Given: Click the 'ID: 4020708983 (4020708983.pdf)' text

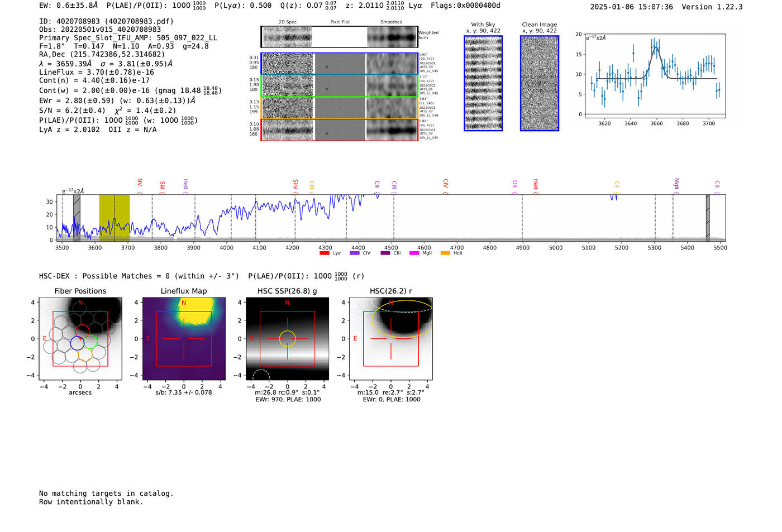Looking at the screenshot, I should pos(106,21).
